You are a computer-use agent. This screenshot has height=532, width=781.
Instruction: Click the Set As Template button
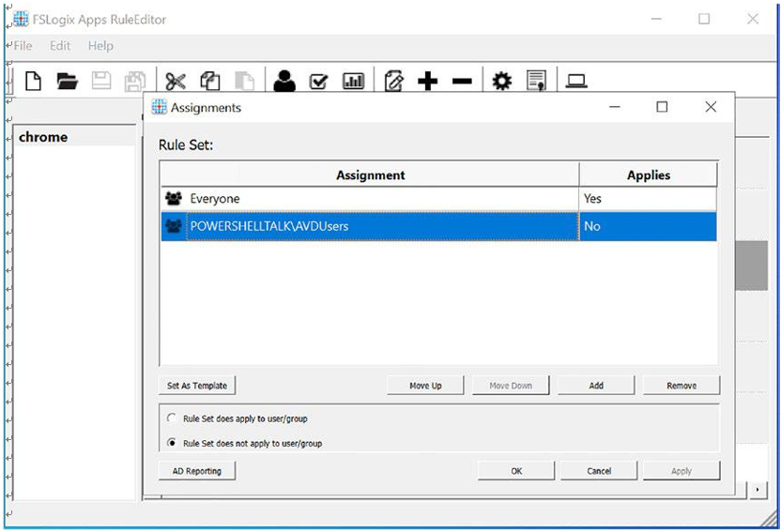tap(197, 386)
